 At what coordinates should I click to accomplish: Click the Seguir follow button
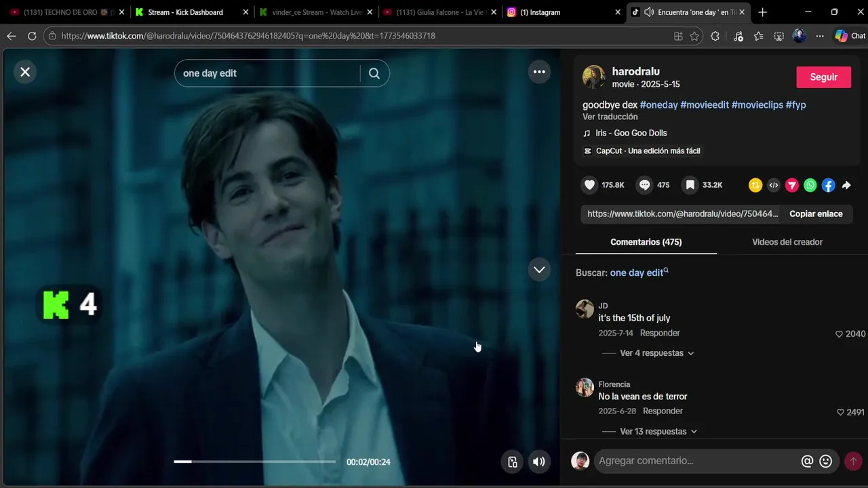[823, 77]
